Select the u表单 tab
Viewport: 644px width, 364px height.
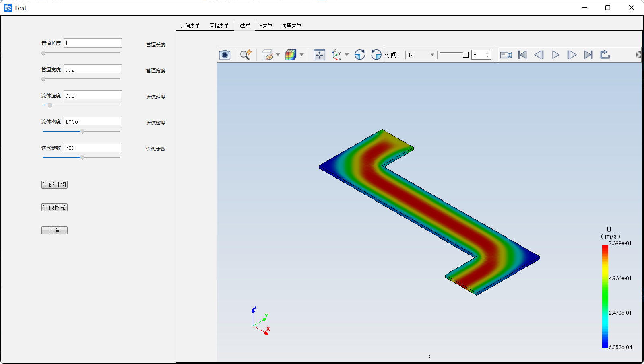244,26
